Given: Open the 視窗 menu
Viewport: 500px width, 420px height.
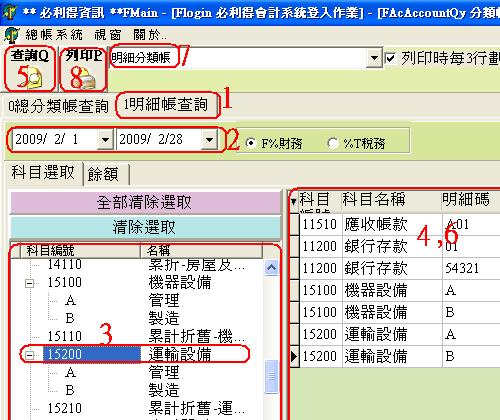Looking at the screenshot, I should pyautogui.click(x=107, y=35).
